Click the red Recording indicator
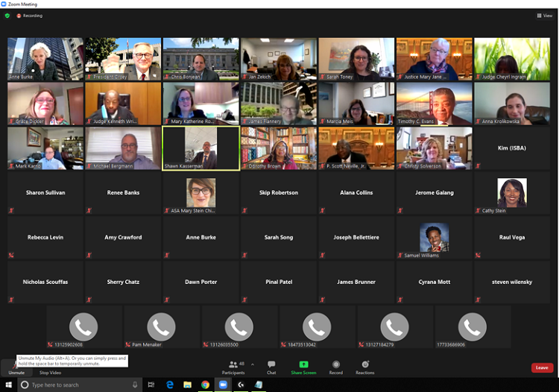559x392 pixels. pyautogui.click(x=30, y=15)
